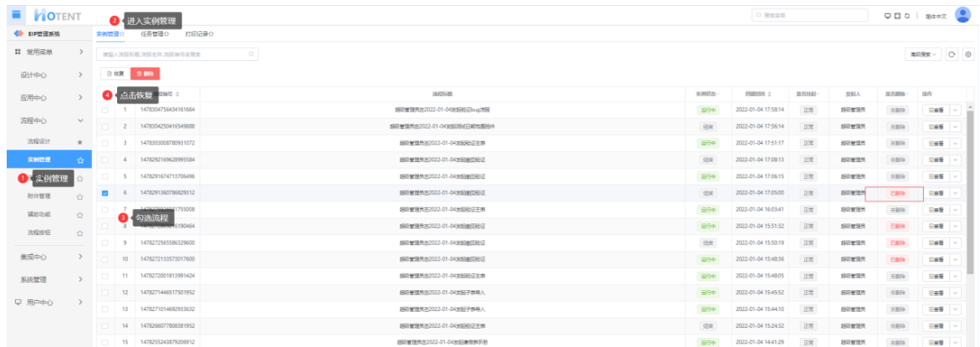The image size is (980, 347).
Task: Open the 简体中文 language selector
Action: 936,16
